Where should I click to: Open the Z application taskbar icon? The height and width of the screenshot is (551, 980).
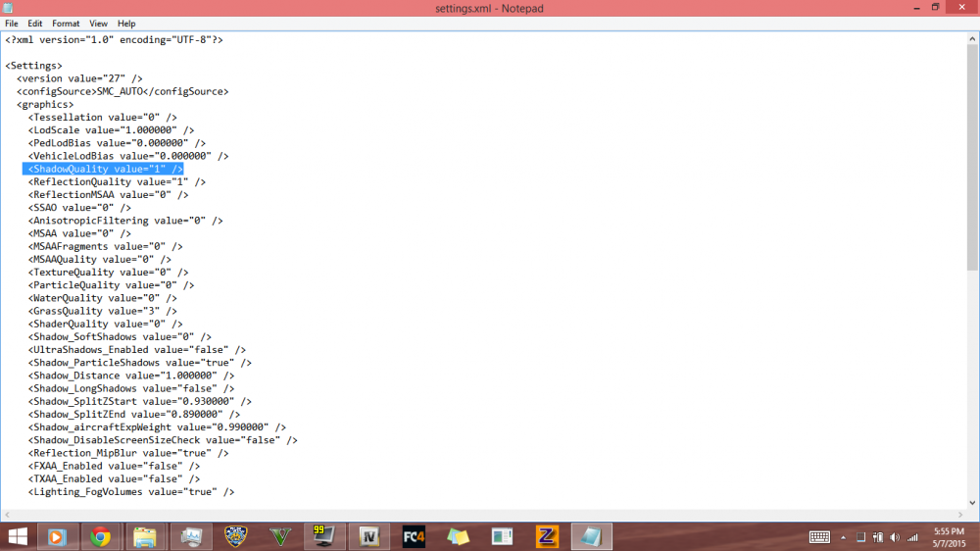pyautogui.click(x=547, y=536)
